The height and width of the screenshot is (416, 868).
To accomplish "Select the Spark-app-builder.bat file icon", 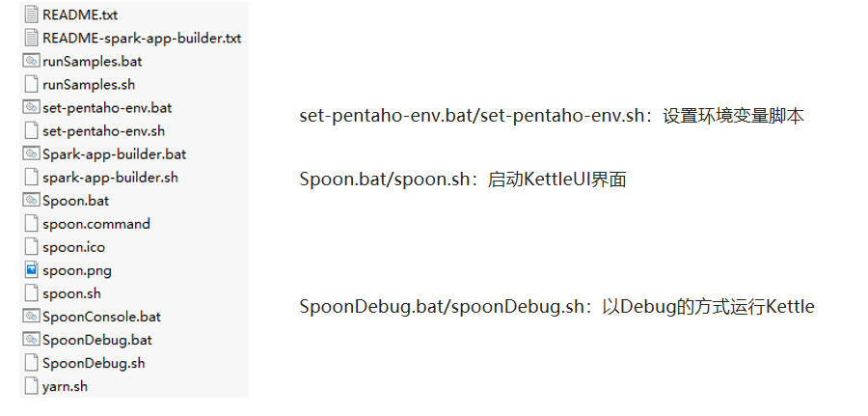I will [x=31, y=154].
